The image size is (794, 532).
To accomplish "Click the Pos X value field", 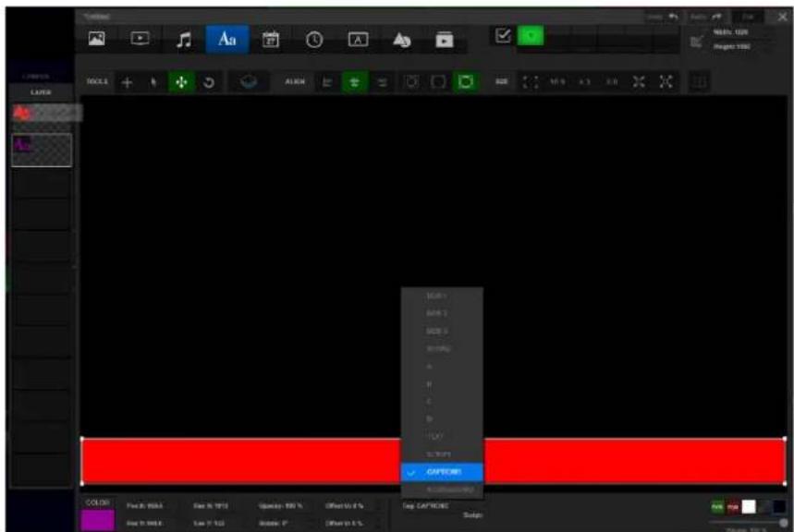I will click(145, 506).
